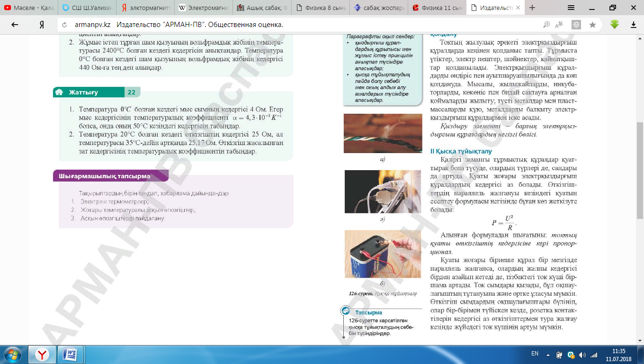Viewport: 644px width, 364px height.
Task: Open a new browser tab
Action: coord(532,8)
